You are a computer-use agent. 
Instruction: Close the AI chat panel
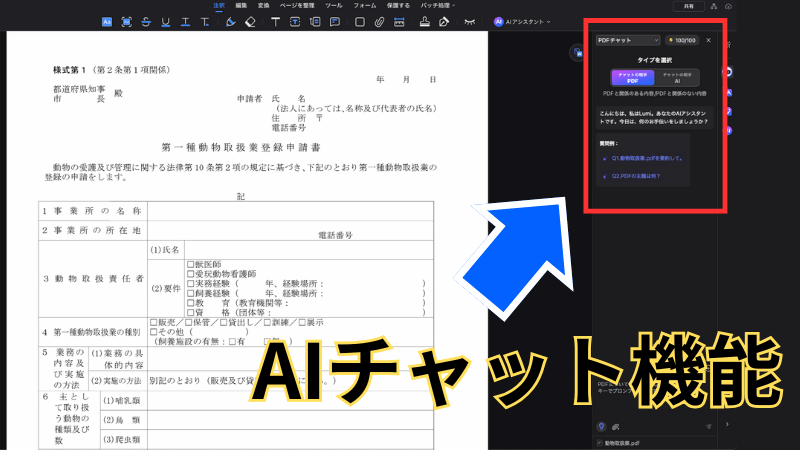(x=709, y=40)
